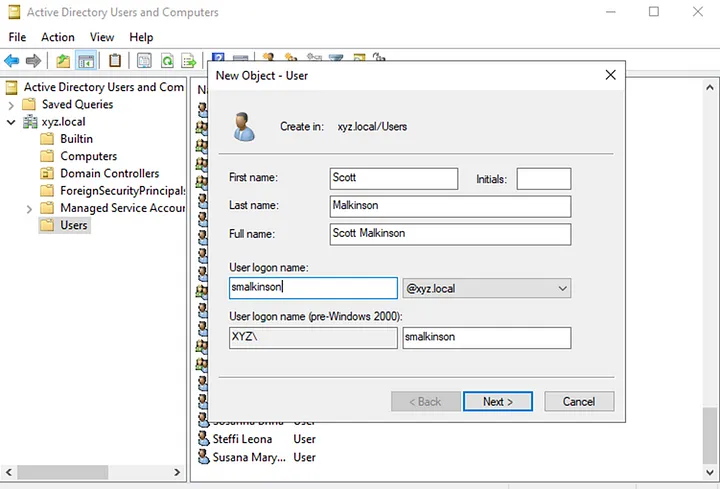Click the green Refresh toolbar icon
The image size is (720, 489).
pyautogui.click(x=167, y=60)
